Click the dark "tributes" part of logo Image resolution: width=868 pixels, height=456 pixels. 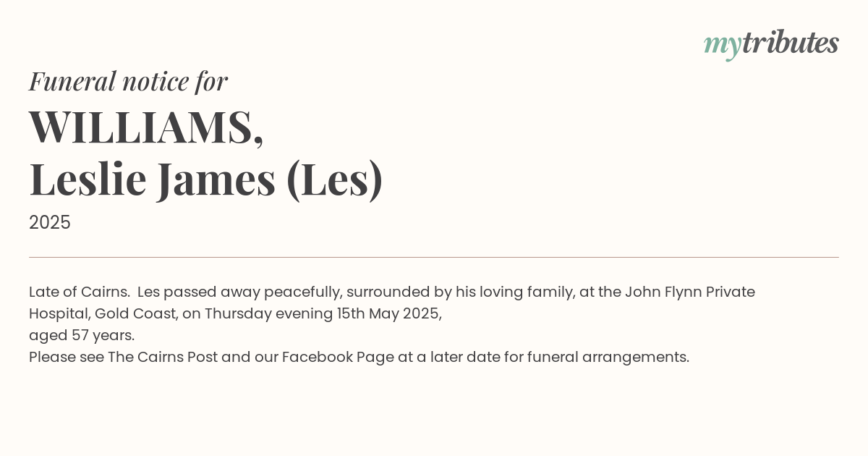click(x=791, y=43)
